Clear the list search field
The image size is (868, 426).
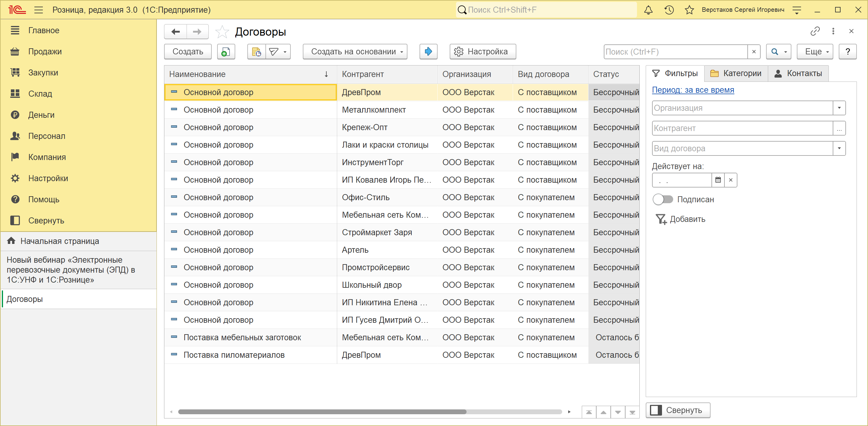click(754, 52)
